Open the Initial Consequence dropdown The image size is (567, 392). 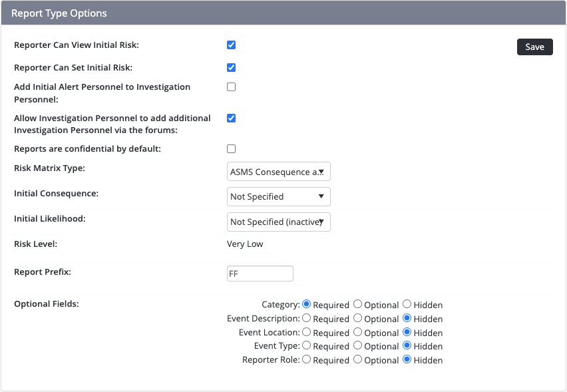(x=278, y=196)
